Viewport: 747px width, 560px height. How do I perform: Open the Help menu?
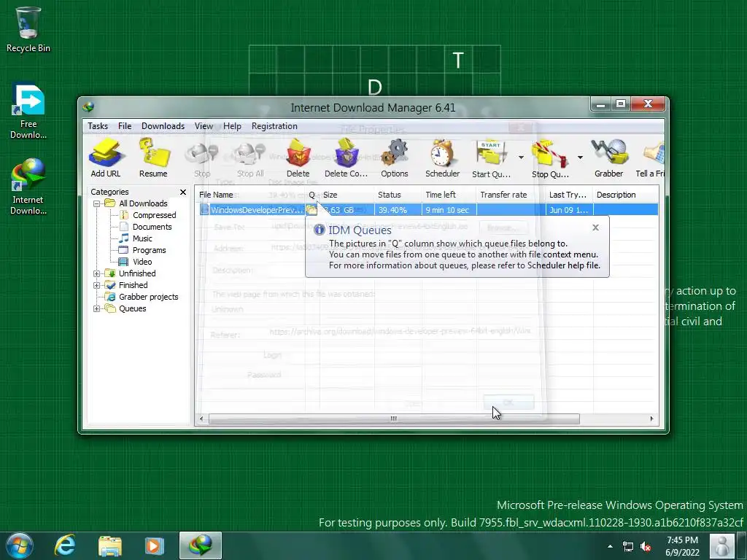232,125
